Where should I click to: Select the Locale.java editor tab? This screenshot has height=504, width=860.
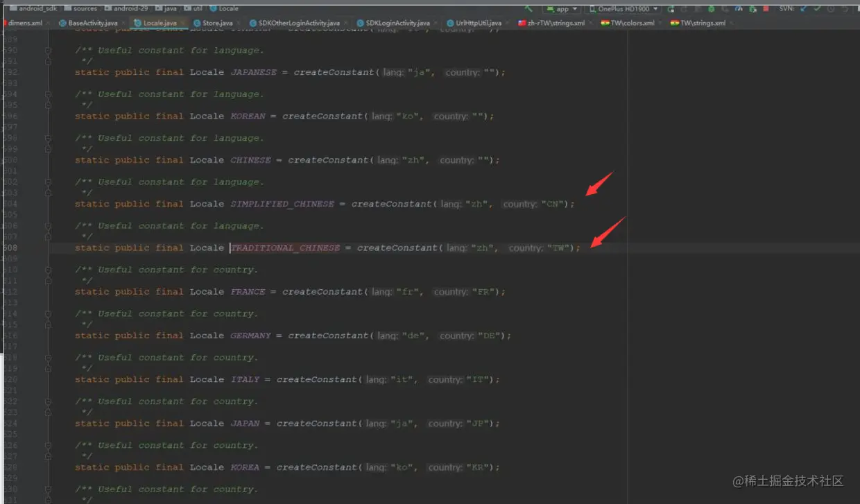point(160,23)
